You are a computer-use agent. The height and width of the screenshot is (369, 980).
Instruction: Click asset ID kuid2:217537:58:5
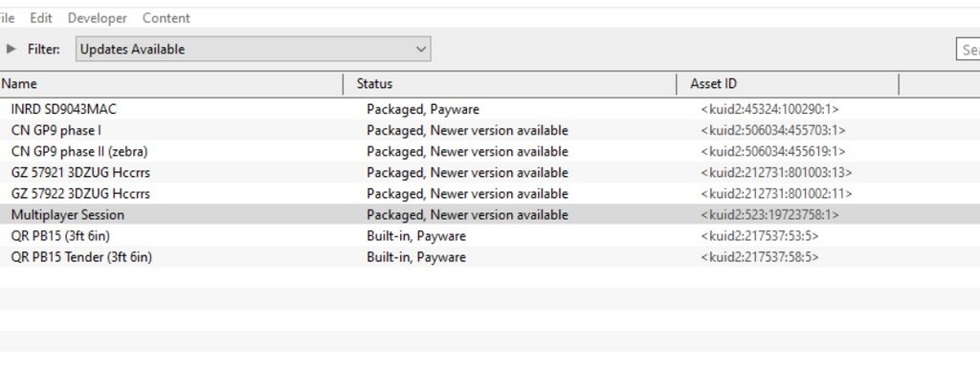[x=760, y=257]
